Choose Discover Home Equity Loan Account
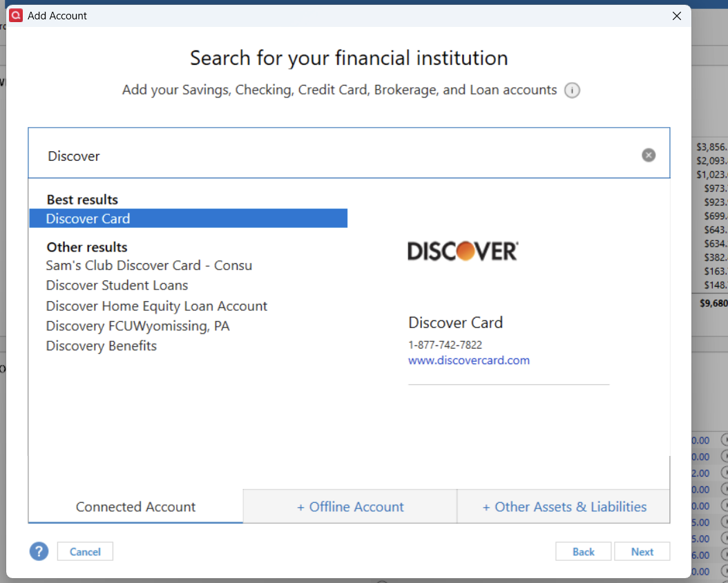Image resolution: width=728 pixels, height=583 pixels. [x=157, y=306]
